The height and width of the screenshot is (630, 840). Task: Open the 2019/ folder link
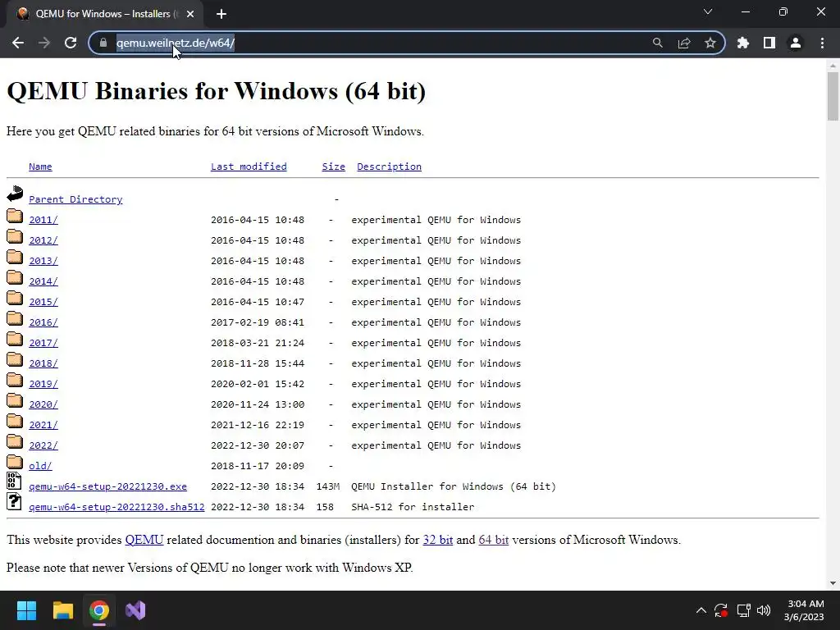pos(43,384)
